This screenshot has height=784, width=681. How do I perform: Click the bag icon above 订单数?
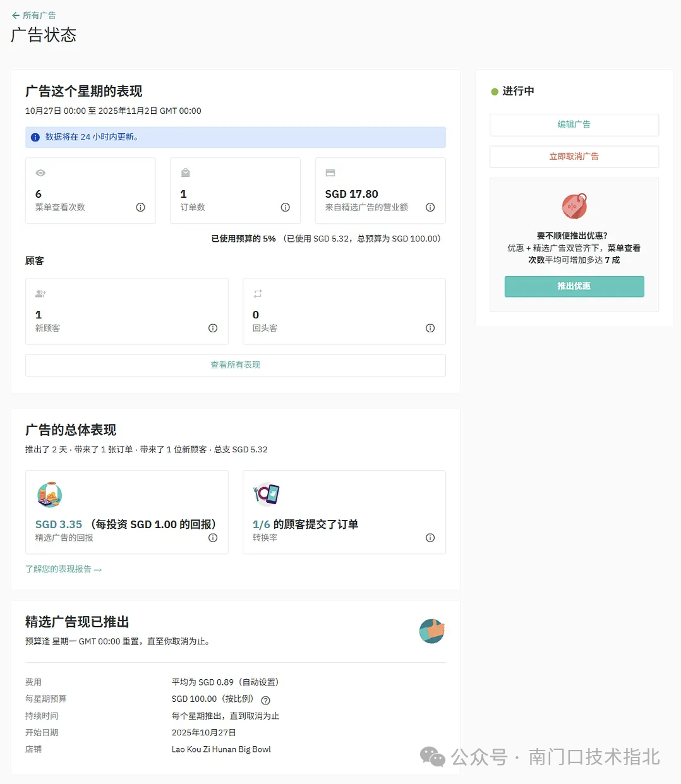pyautogui.click(x=185, y=172)
